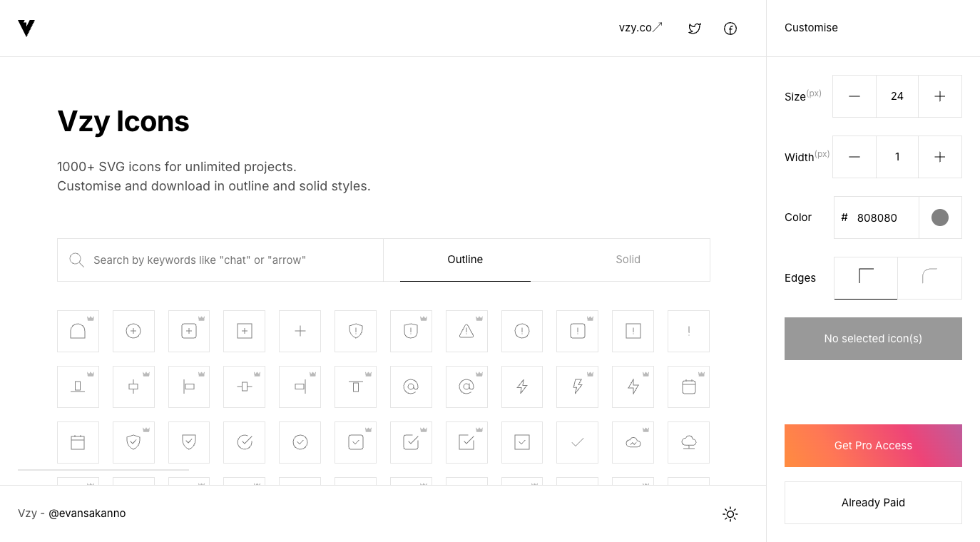Switch to the Solid style tab

coord(628,260)
